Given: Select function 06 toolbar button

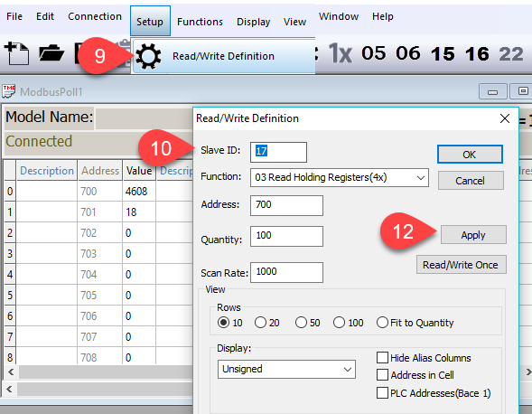Looking at the screenshot, I should pos(408,53).
